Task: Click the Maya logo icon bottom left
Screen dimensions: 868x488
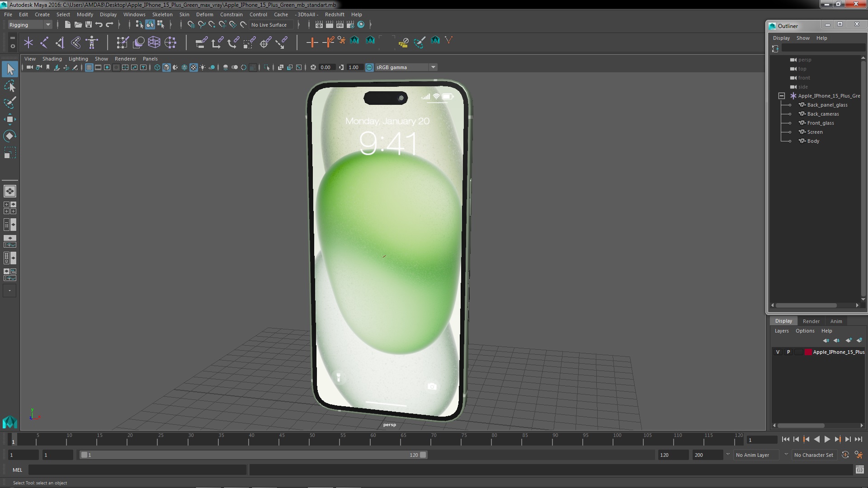Action: coord(10,422)
